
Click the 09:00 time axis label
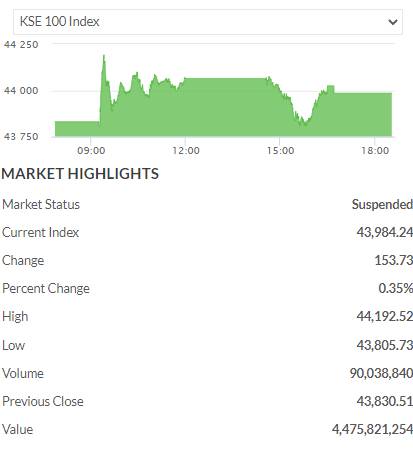point(91,151)
